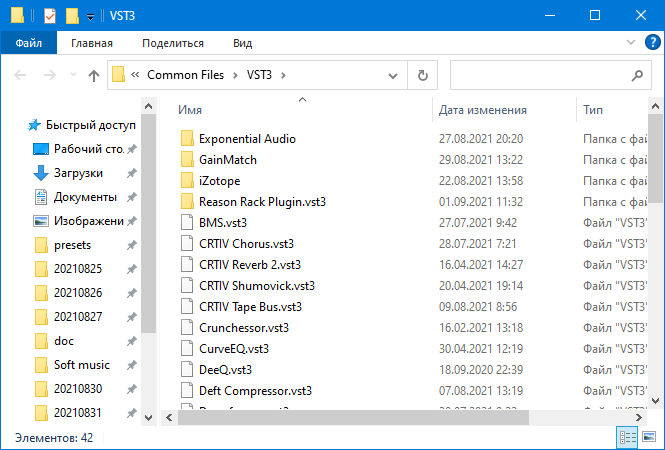Image resolution: width=665 pixels, height=450 pixels.
Task: Select the Deft Compressor.vst3 file icon
Action: (x=187, y=390)
